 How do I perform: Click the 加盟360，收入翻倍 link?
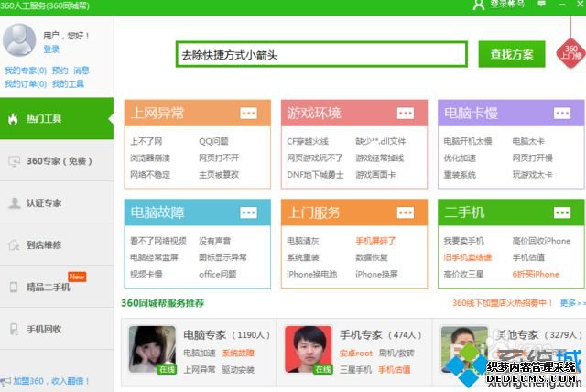pos(51,381)
